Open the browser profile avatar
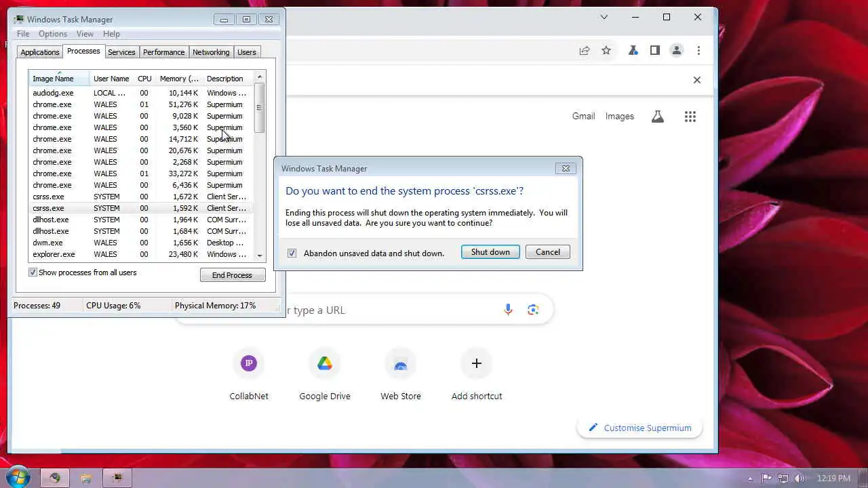The image size is (868, 488). coord(676,50)
